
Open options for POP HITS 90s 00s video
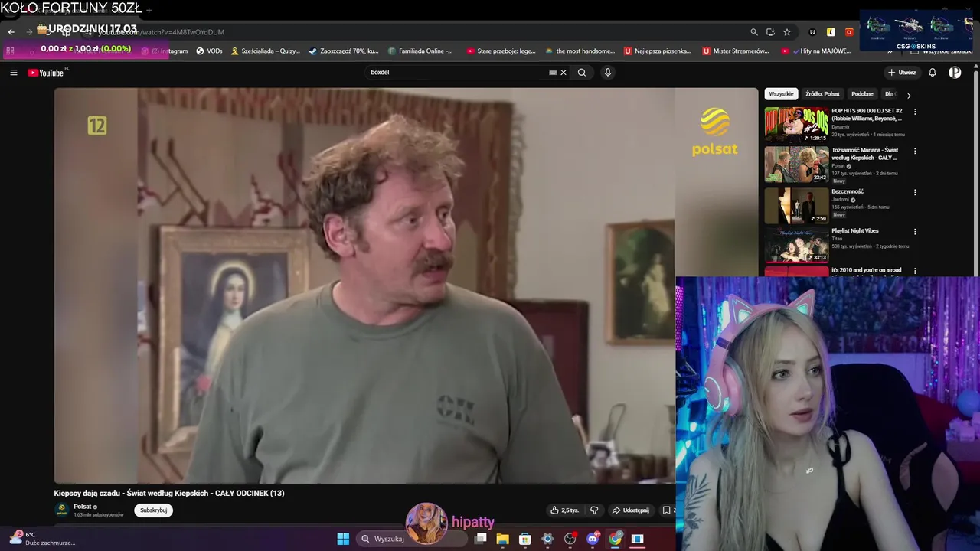pyautogui.click(x=915, y=112)
